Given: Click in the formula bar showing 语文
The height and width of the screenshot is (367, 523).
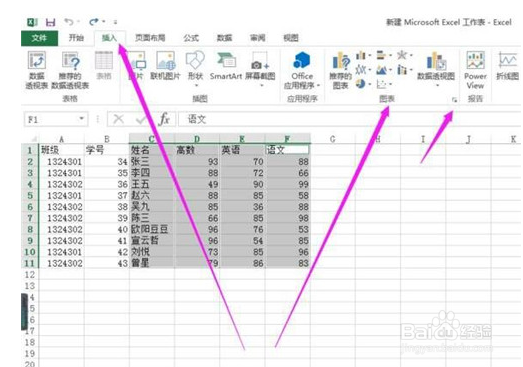Looking at the screenshot, I should click(349, 119).
